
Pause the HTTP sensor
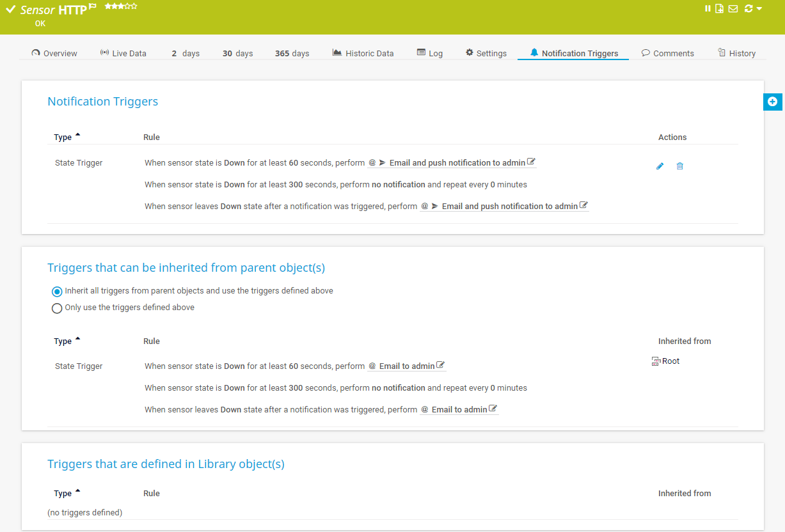pos(707,8)
